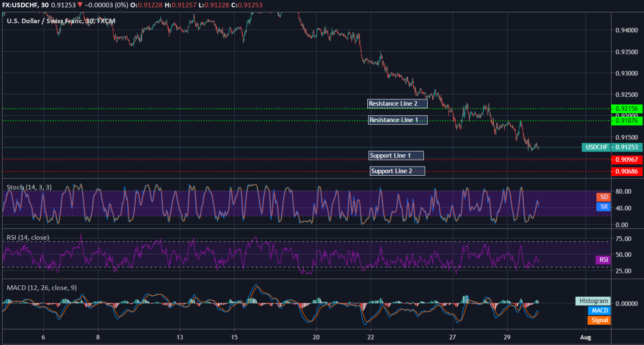644x345 pixels.
Task: Click the 0.91500 price scale value
Action: (x=627, y=138)
